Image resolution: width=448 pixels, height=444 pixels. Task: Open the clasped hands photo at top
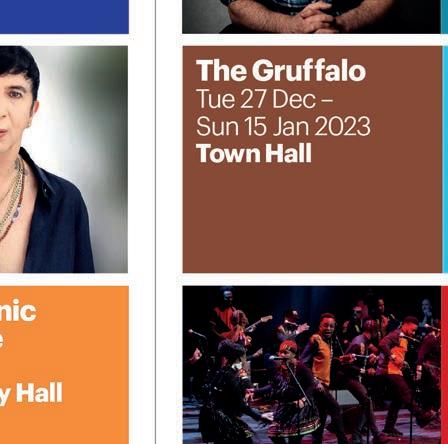[312, 17]
